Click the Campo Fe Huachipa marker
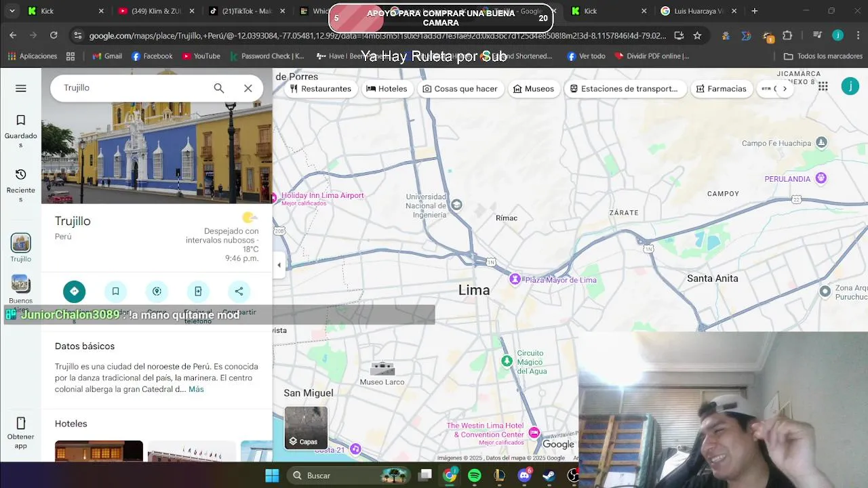Screen dimensions: 868x488 [822, 142]
